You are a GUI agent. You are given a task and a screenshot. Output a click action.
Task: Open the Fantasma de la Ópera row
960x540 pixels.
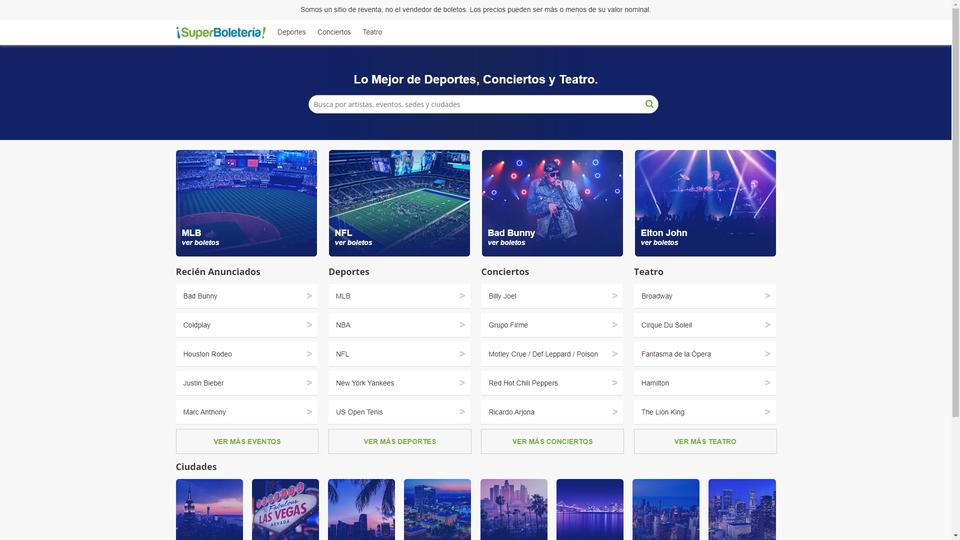(x=705, y=354)
